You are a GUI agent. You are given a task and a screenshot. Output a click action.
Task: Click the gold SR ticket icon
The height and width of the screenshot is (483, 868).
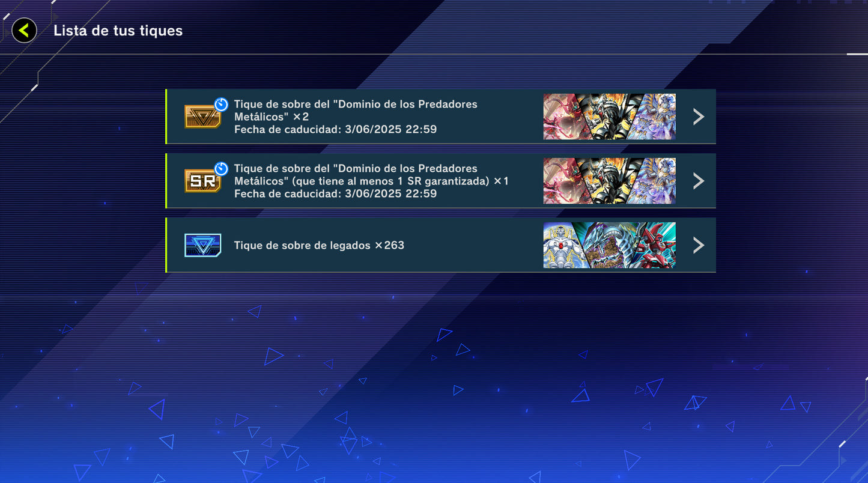(x=202, y=181)
